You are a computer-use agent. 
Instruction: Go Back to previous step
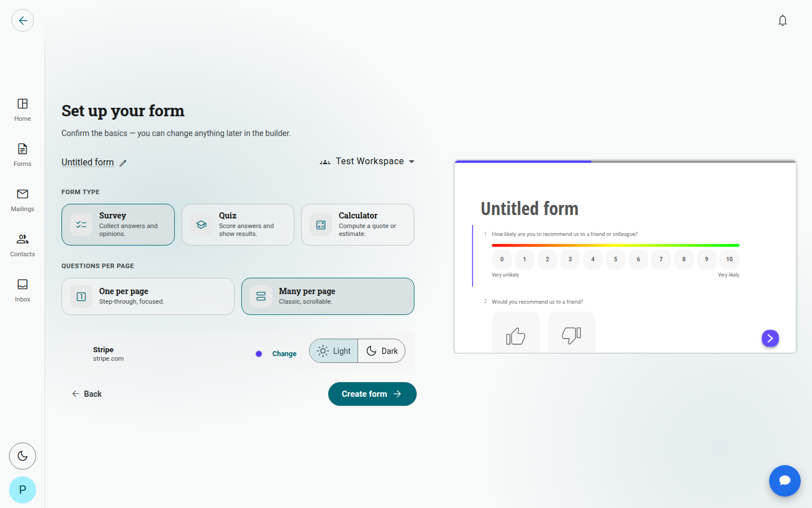click(x=87, y=394)
